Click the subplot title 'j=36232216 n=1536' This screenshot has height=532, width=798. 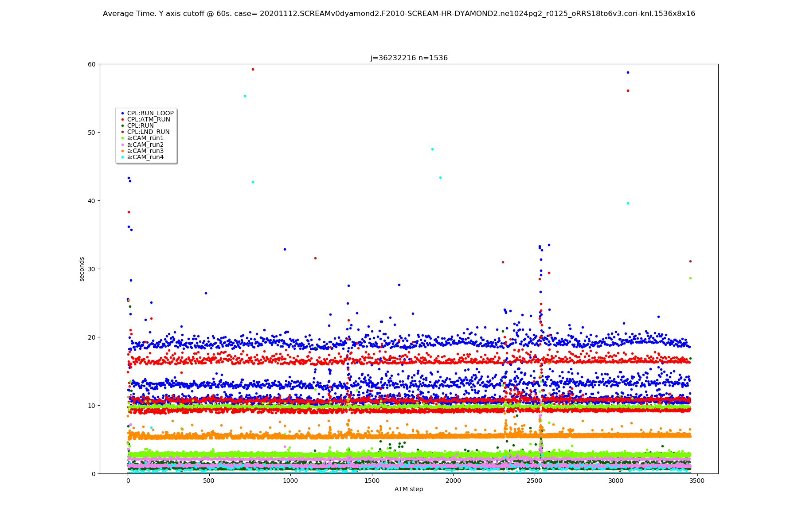coord(409,58)
